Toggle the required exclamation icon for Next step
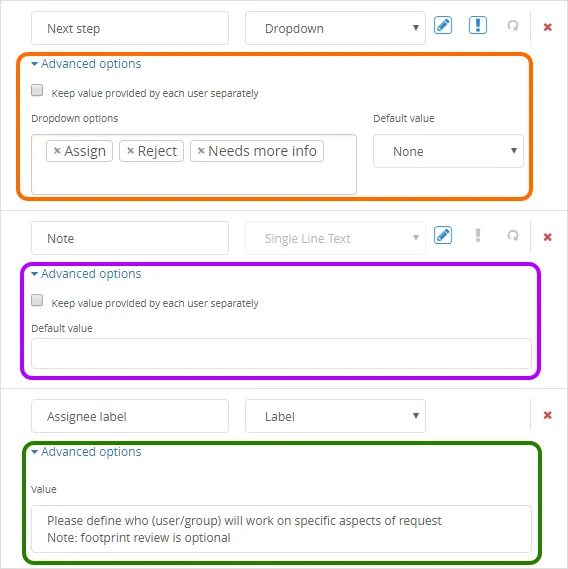The width and height of the screenshot is (568, 569). point(478,25)
